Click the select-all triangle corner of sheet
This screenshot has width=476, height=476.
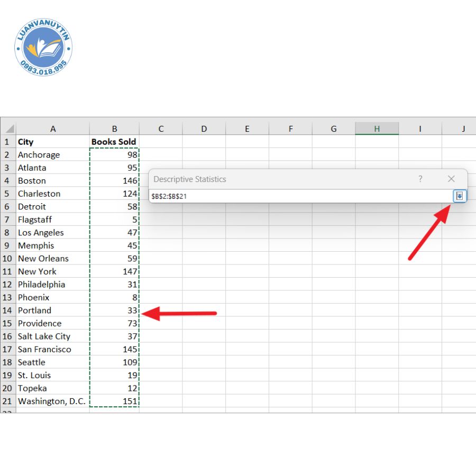click(x=8, y=129)
